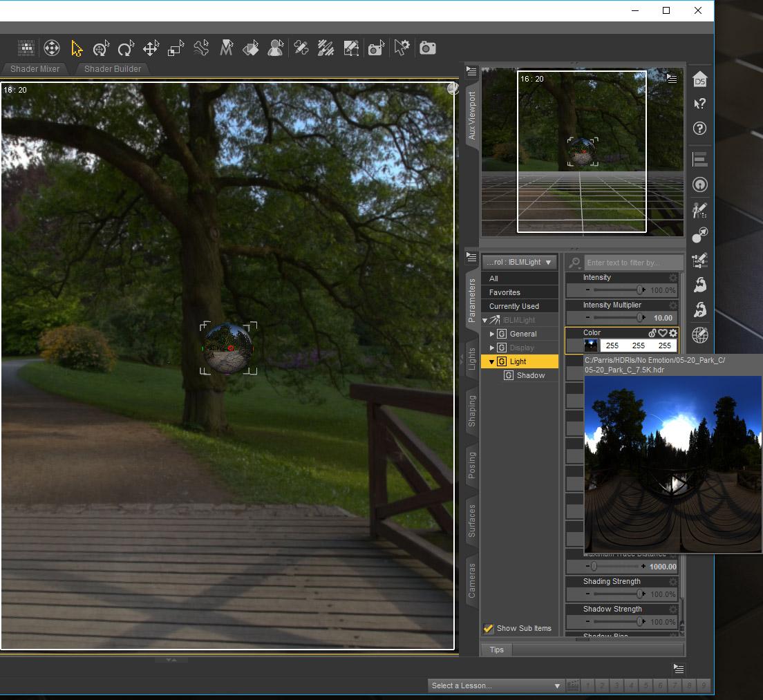Viewport: 763px width, 700px height.
Task: Click the Maximum Trace Distance 1000.00 value
Action: 663,567
